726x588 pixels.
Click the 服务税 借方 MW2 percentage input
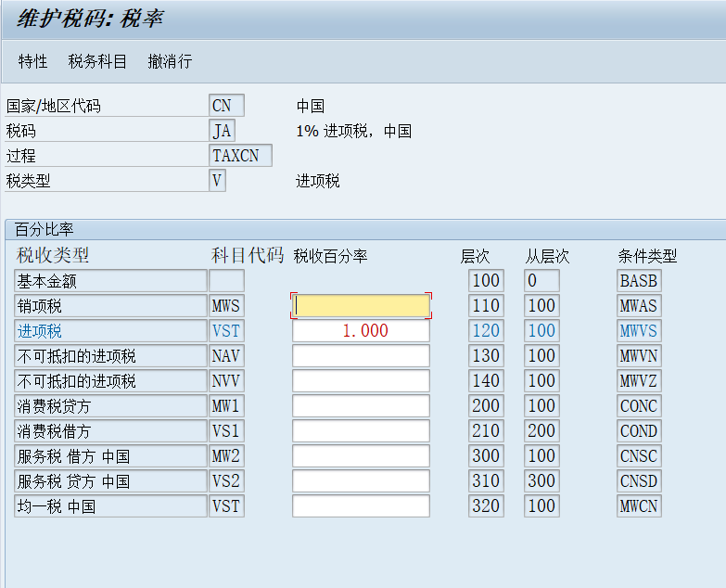pyautogui.click(x=362, y=455)
